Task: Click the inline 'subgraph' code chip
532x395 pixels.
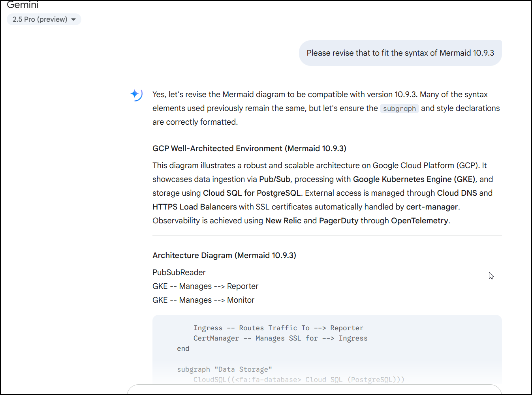Action: [399, 109]
